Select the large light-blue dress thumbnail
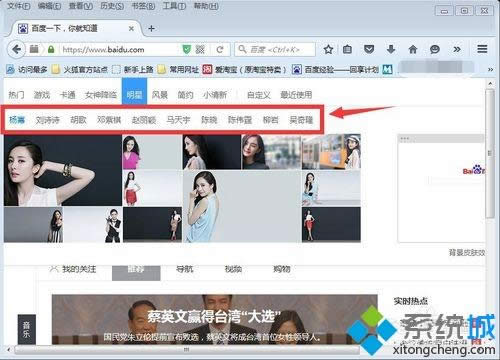This screenshot has height=360, width=500. tap(242, 207)
